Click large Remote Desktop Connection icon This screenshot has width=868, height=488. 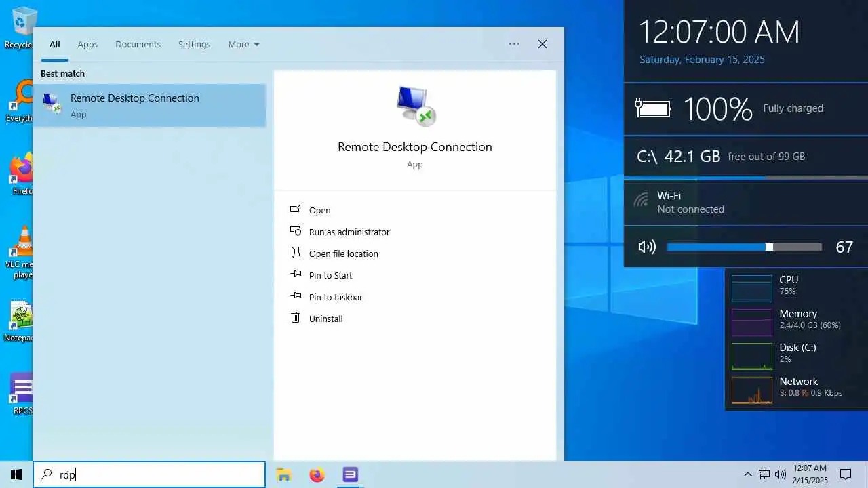[415, 106]
